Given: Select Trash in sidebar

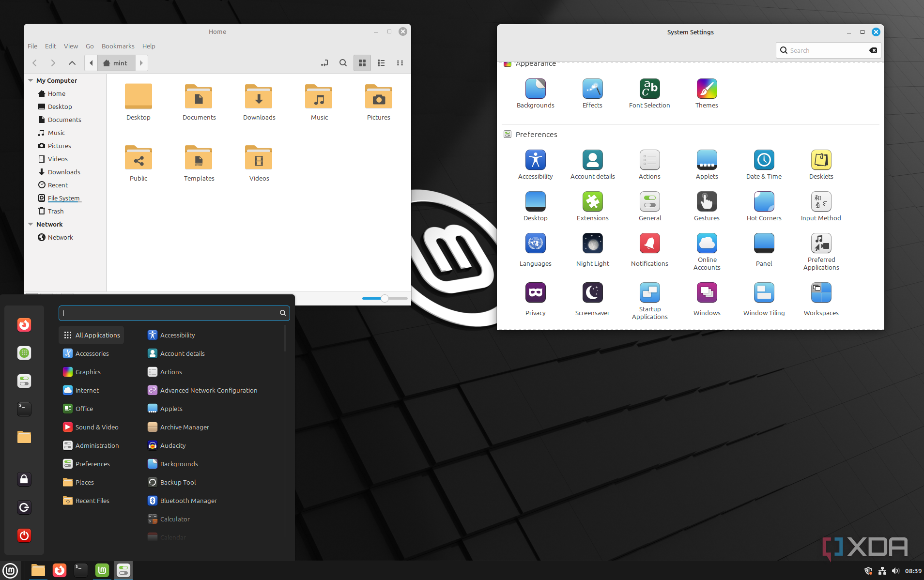Looking at the screenshot, I should pyautogui.click(x=51, y=211).
